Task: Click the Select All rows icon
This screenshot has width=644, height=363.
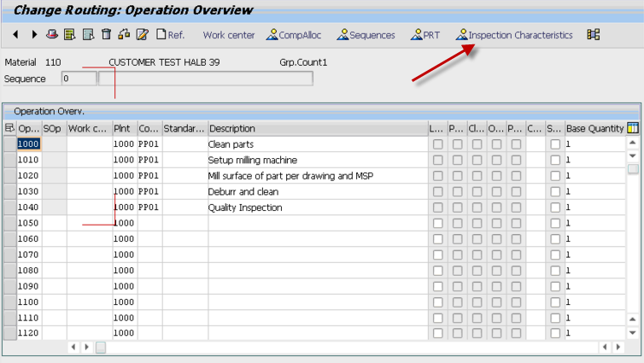Action: [x=70, y=34]
